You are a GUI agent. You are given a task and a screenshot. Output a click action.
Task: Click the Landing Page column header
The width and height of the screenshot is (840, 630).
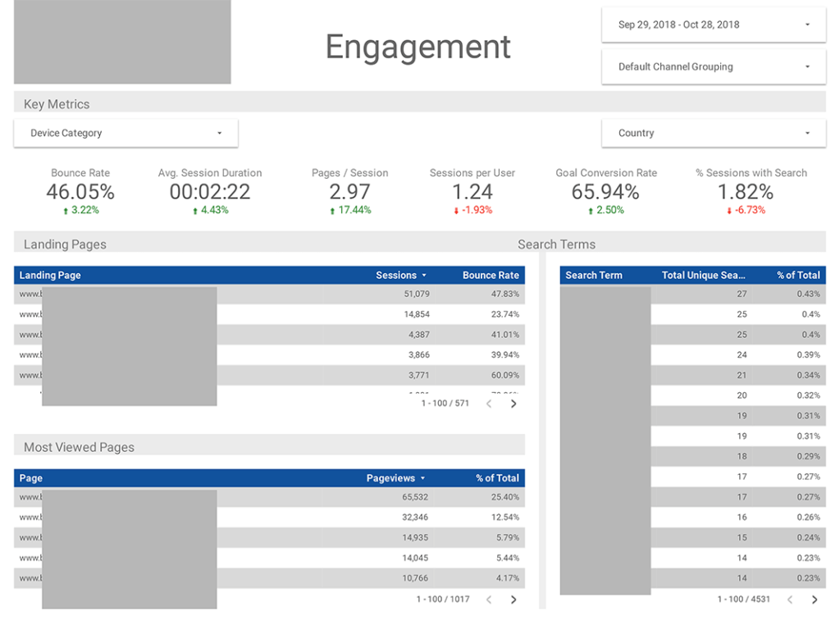click(50, 275)
